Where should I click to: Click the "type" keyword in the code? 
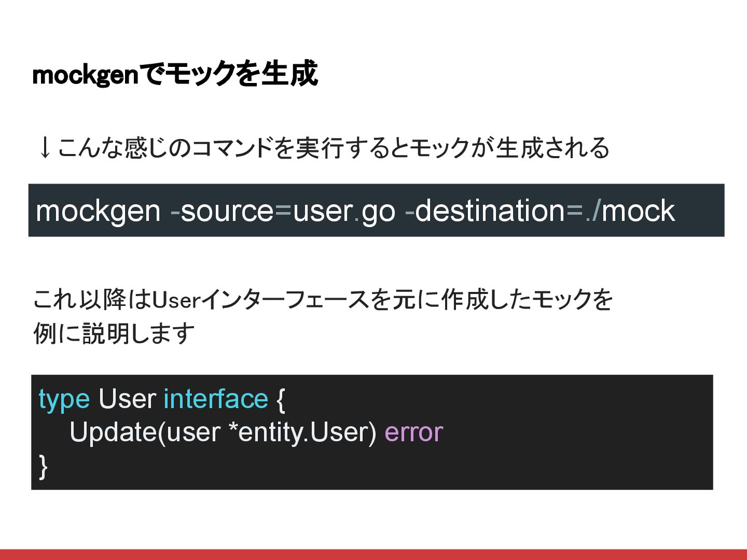(64, 399)
